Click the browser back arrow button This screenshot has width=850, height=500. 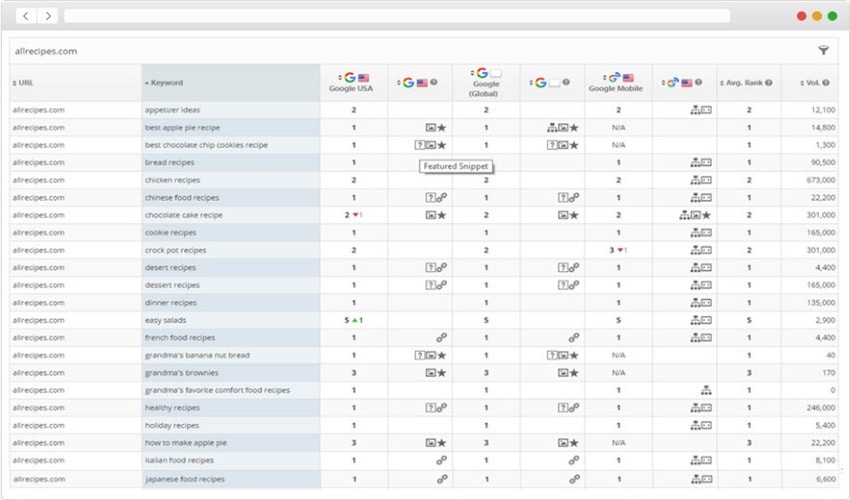coord(25,16)
